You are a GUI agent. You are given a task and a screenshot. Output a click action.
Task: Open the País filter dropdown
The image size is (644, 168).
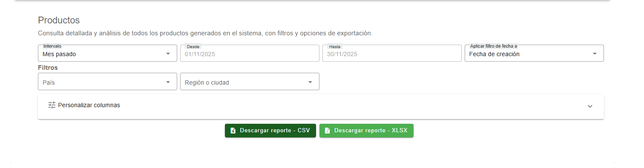[x=107, y=82]
